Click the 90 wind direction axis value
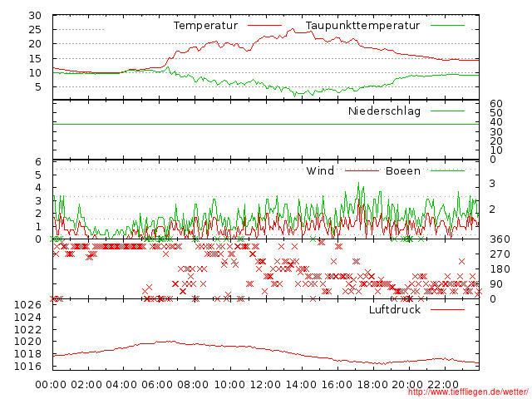 pyautogui.click(x=496, y=284)
